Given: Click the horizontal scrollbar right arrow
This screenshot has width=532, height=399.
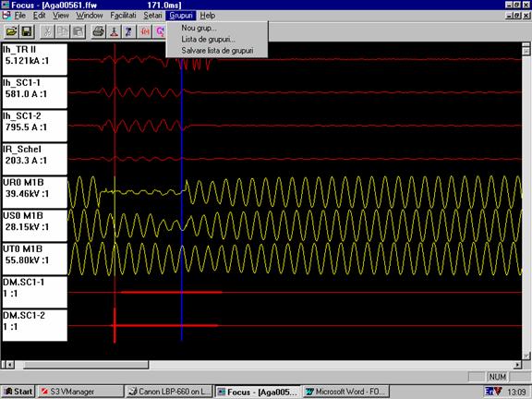Looking at the screenshot, I should 517,365.
